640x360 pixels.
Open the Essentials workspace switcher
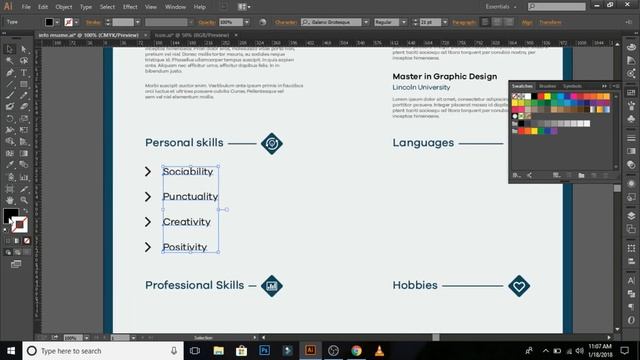(x=501, y=7)
